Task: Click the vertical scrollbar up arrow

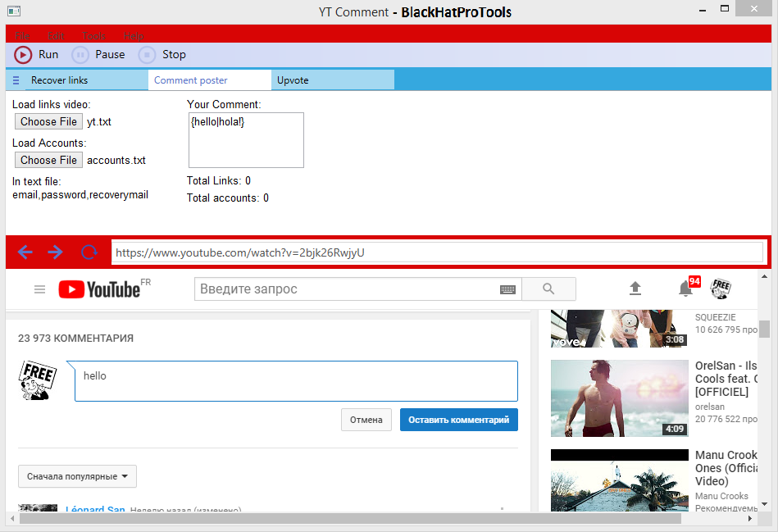Action: click(x=765, y=276)
